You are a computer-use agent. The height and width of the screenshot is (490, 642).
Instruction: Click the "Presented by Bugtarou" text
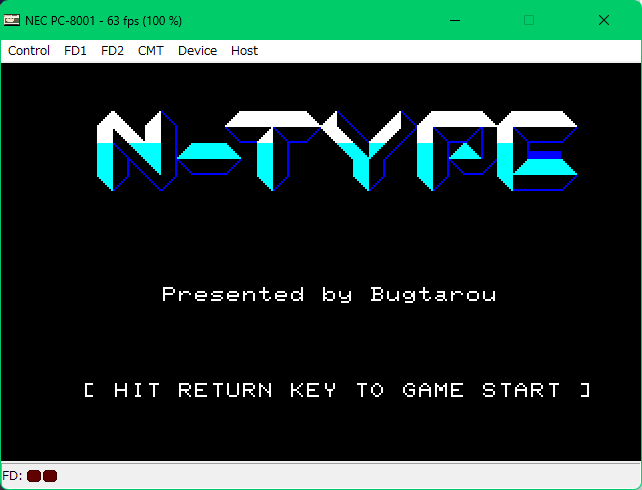329,294
